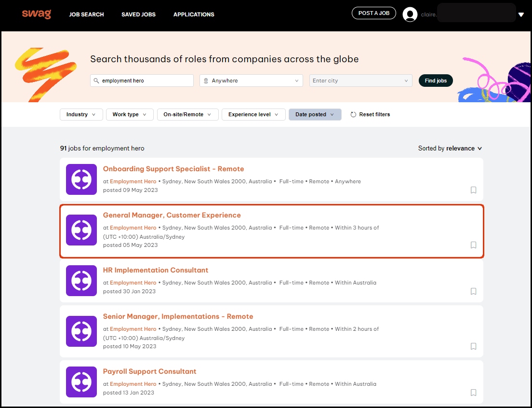This screenshot has width=532, height=408.
Task: Click the reset filters circular arrow icon
Action: [x=353, y=115]
